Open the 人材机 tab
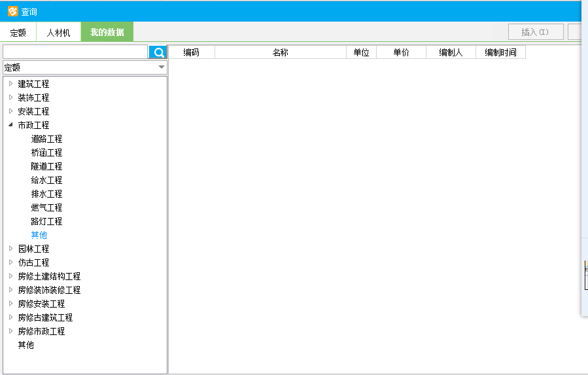The width and height of the screenshot is (588, 375). pyautogui.click(x=58, y=33)
